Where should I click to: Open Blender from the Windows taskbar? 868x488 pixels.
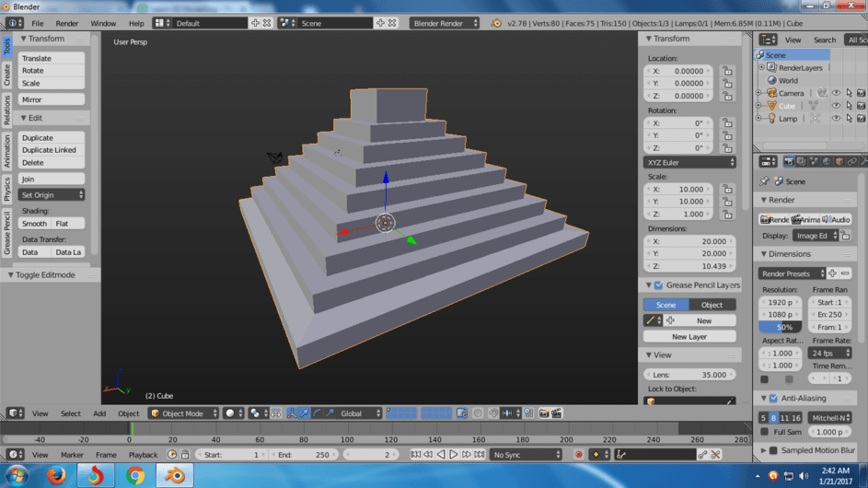(x=174, y=475)
